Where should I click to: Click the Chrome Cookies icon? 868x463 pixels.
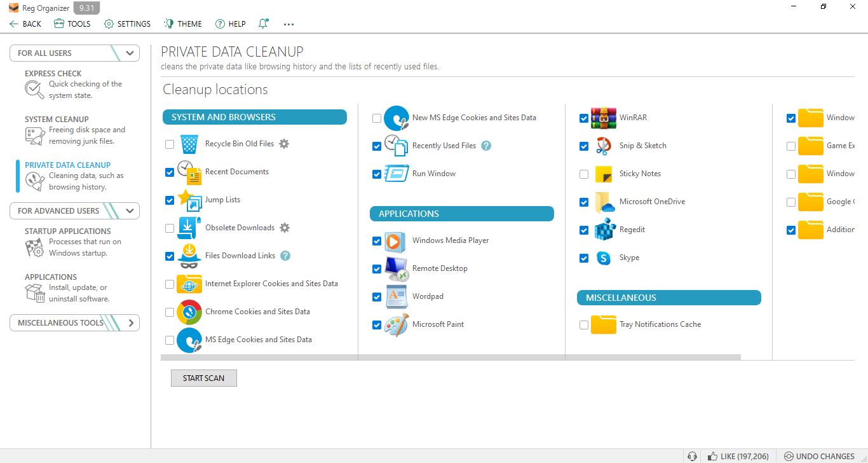click(x=189, y=312)
